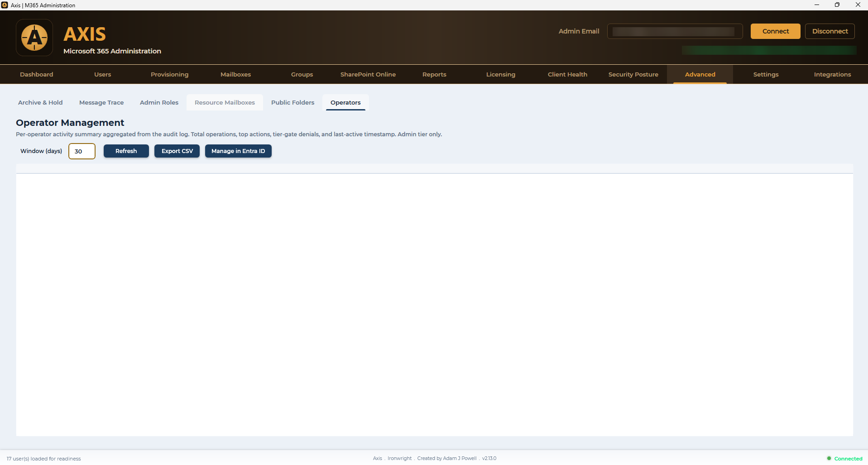
Task: Open SharePoint Online tab
Action: (368, 74)
